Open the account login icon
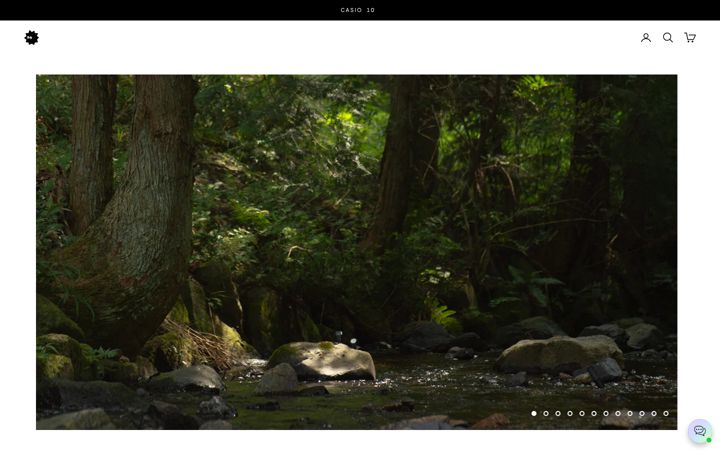 point(646,38)
